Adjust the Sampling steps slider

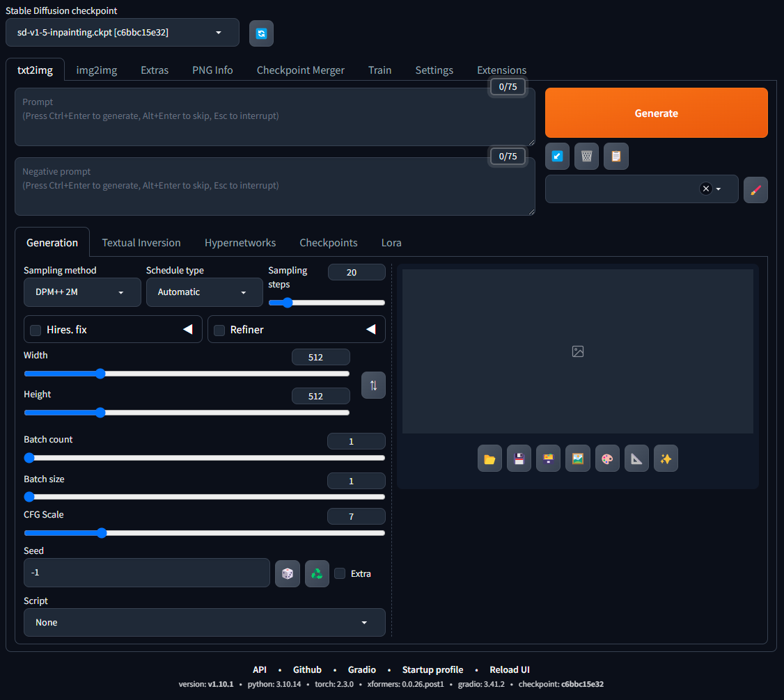click(327, 303)
